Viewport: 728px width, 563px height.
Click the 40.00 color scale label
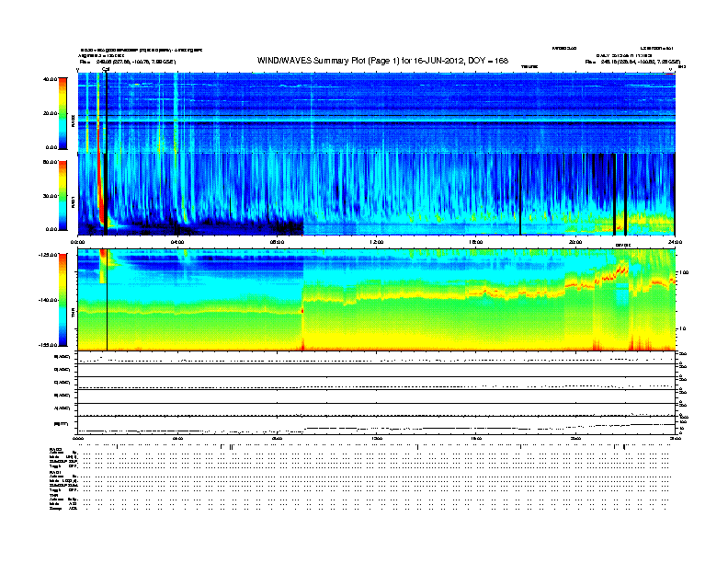coord(50,79)
